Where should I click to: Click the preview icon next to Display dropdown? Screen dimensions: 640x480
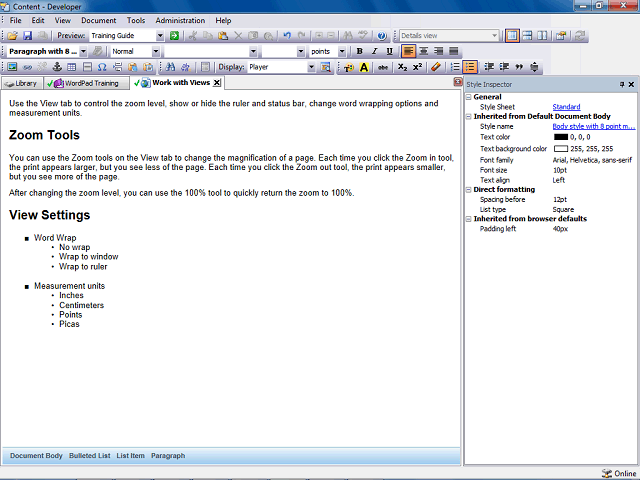click(x=326, y=67)
